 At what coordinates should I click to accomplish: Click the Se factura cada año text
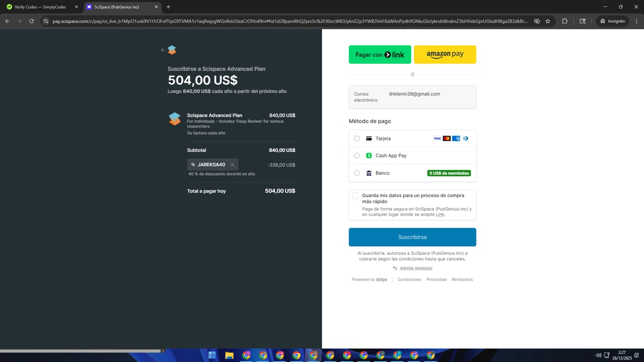tap(206, 133)
